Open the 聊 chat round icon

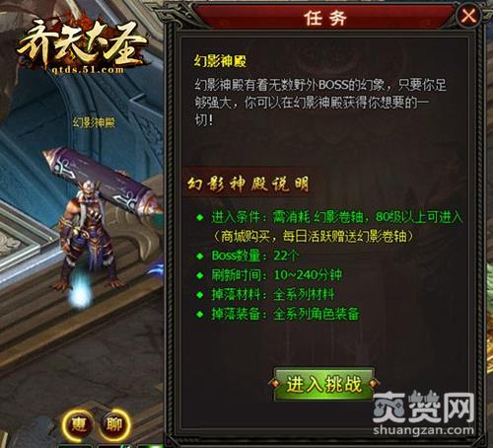click(x=114, y=424)
